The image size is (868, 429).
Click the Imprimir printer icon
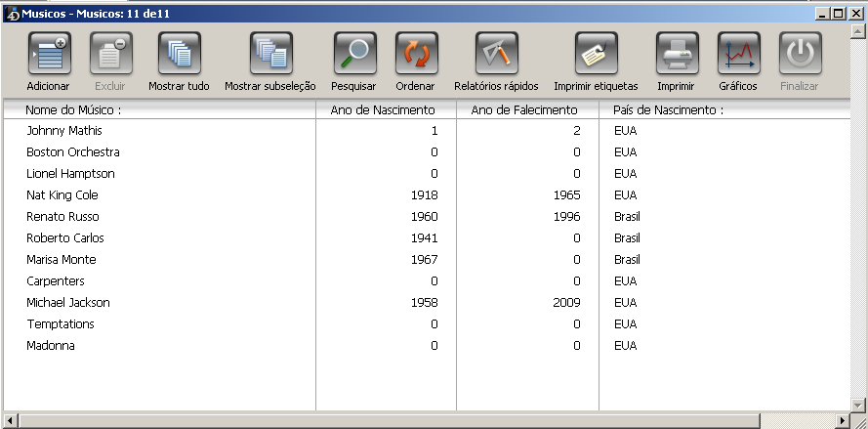pyautogui.click(x=676, y=54)
